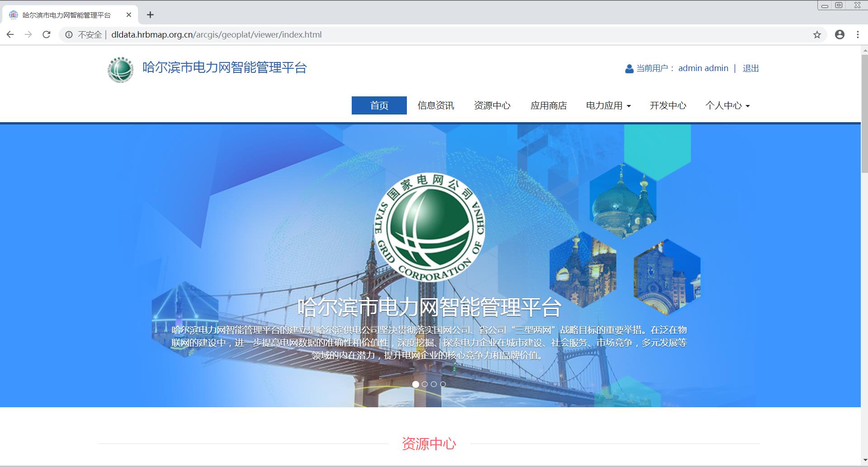868x467 pixels.
Task: Click the tower hexagon image at banner left
Action: (x=185, y=319)
